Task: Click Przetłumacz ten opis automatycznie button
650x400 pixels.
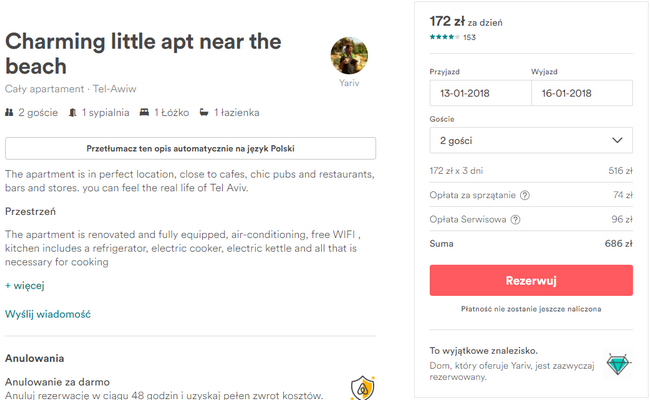Action: [x=190, y=148]
